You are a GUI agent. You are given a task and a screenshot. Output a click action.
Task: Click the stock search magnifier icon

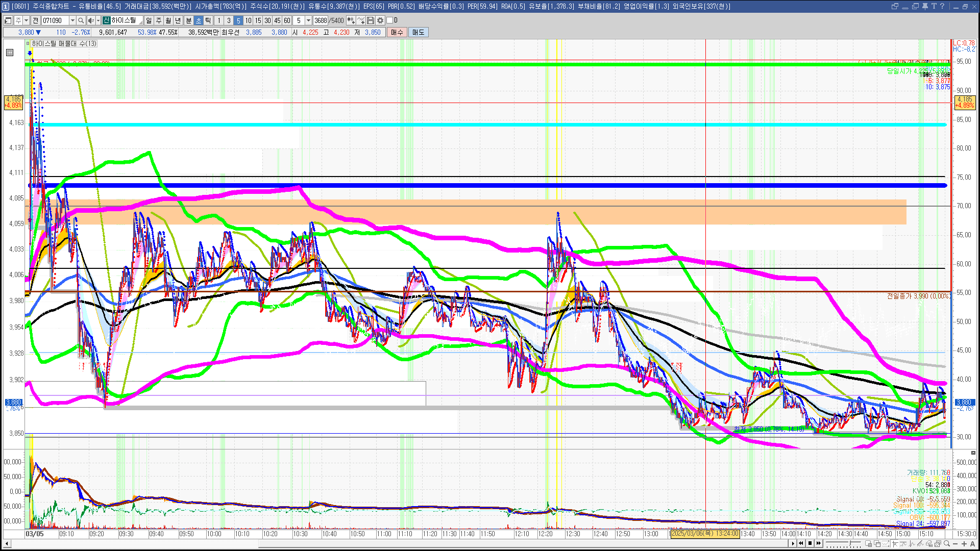81,20
